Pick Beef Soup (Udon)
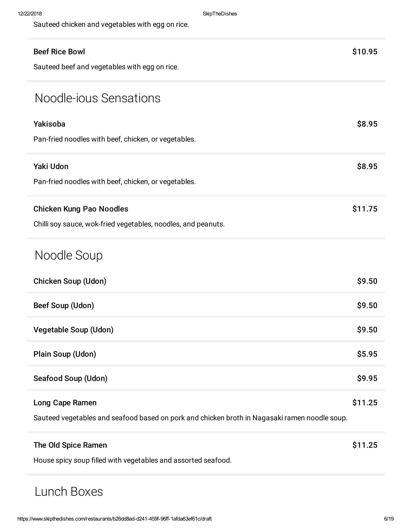The height and width of the screenshot is (532, 411). coord(64,305)
